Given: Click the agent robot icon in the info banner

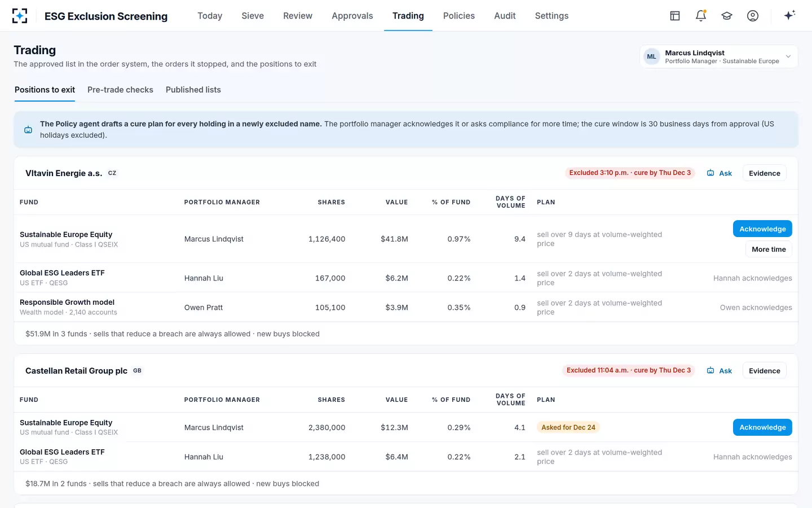Looking at the screenshot, I should click(28, 130).
